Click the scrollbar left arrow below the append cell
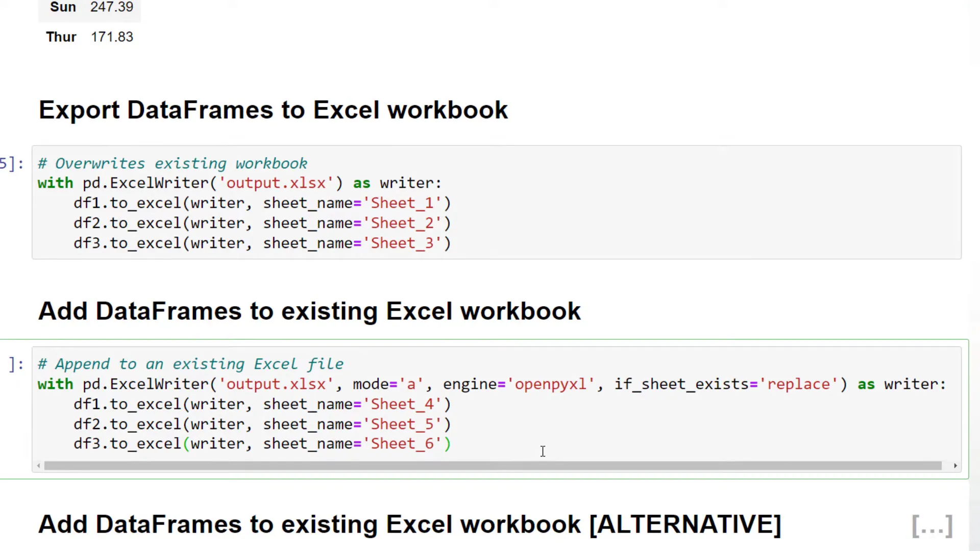The height and width of the screenshot is (551, 980). pos(38,465)
